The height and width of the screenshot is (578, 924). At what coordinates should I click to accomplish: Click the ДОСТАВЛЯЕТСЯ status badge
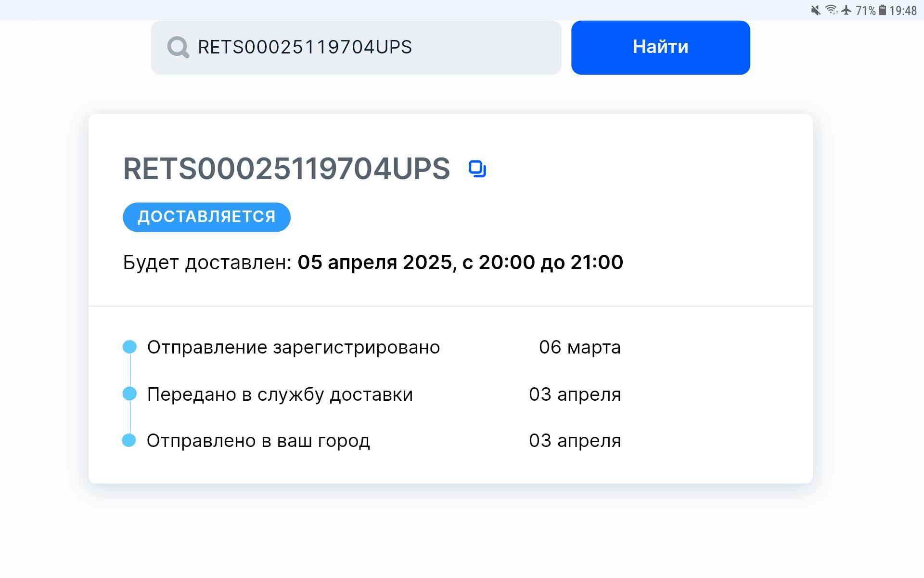tap(206, 217)
